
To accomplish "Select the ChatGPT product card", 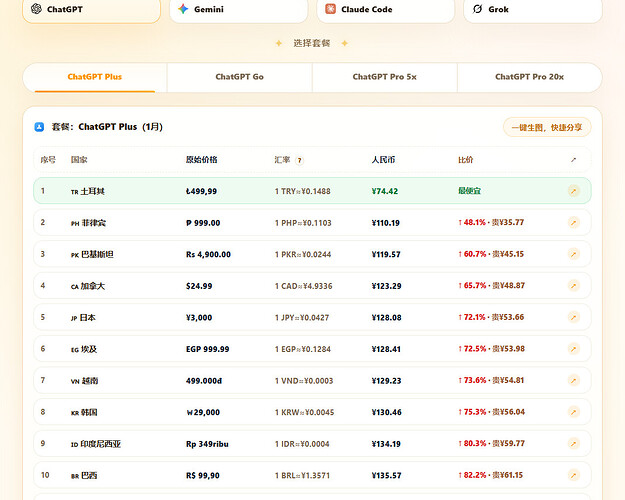I will click(x=91, y=10).
